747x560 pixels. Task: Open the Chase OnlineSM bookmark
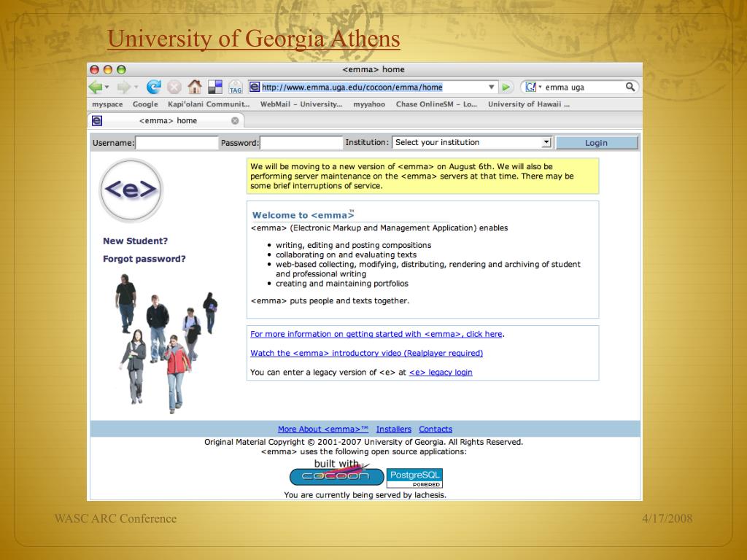436,104
